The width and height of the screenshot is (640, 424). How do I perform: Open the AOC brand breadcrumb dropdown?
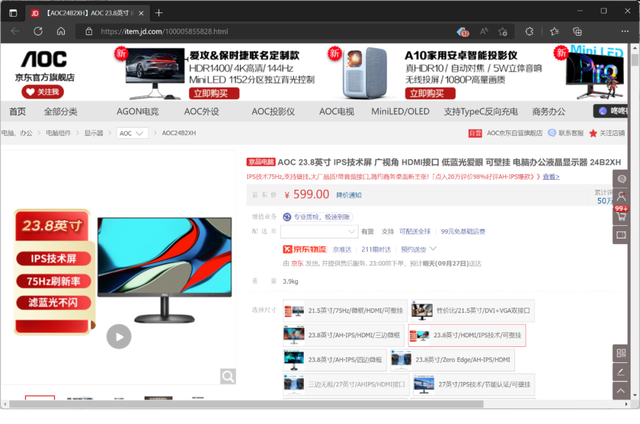point(132,133)
